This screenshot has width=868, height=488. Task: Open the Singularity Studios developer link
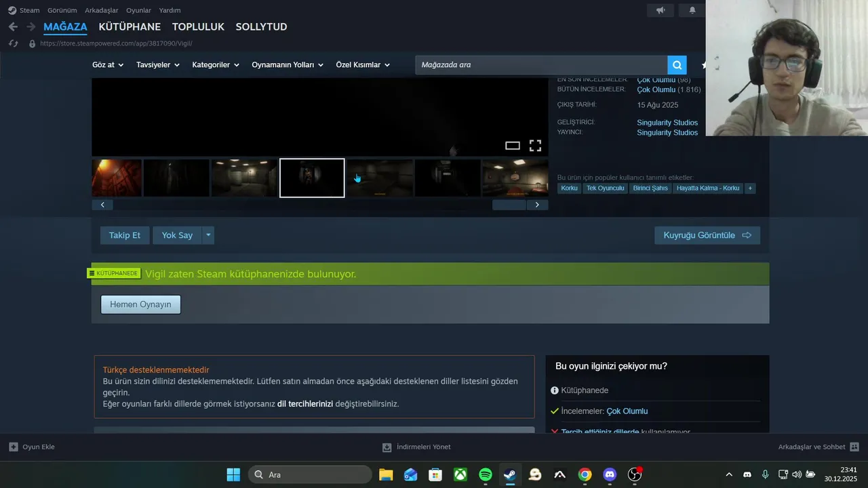click(x=667, y=123)
